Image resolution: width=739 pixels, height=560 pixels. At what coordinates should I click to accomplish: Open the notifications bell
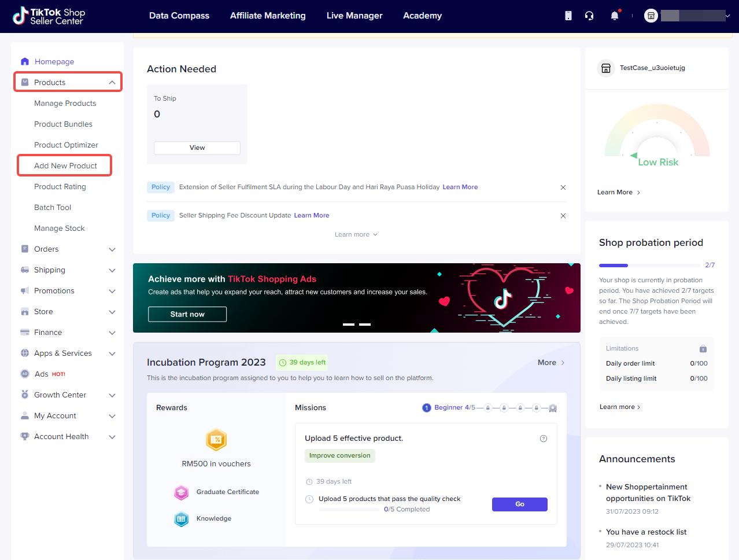pyautogui.click(x=615, y=16)
